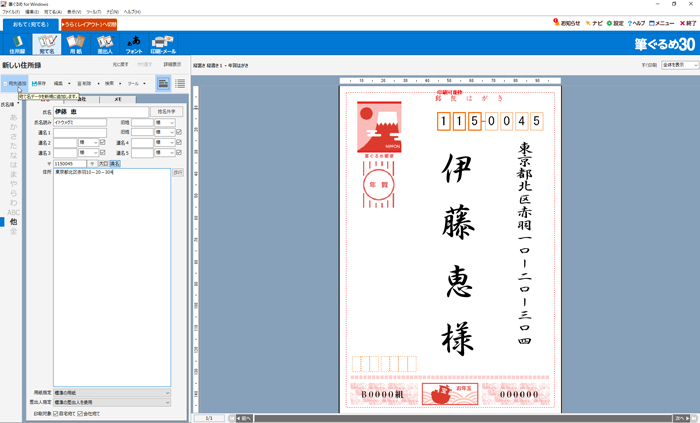Click the 保存 save icon
Viewport: 700px width, 423px height.
click(x=39, y=84)
